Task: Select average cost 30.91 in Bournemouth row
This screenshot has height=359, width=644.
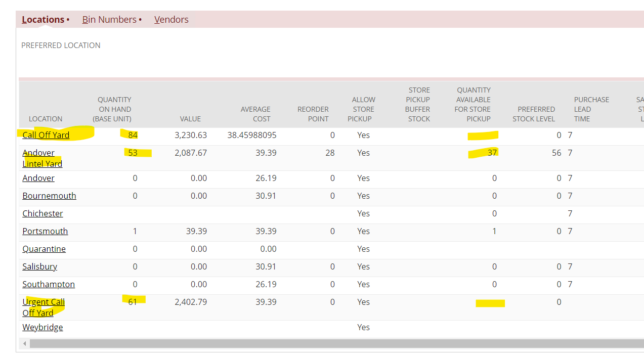Action: pyautogui.click(x=266, y=196)
